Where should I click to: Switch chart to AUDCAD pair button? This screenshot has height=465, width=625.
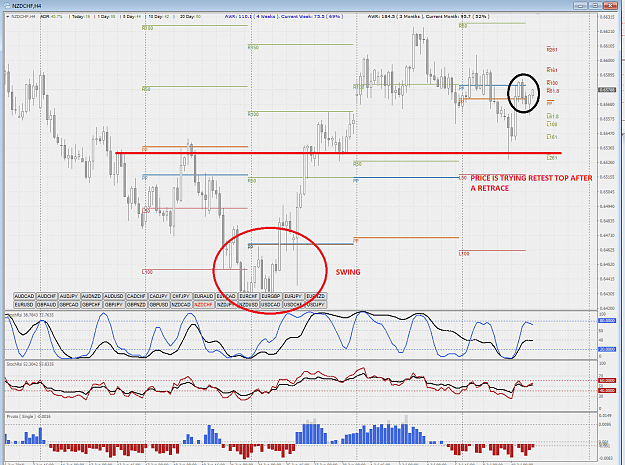[24, 296]
